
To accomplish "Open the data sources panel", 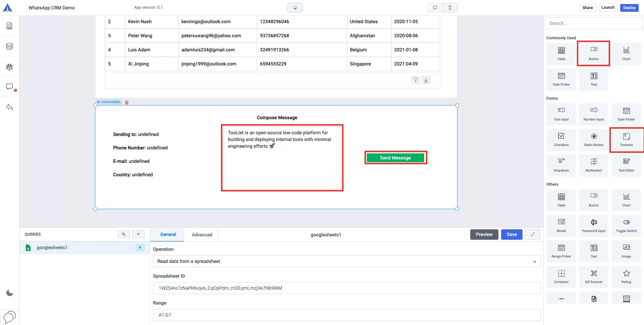I will pyautogui.click(x=9, y=46).
